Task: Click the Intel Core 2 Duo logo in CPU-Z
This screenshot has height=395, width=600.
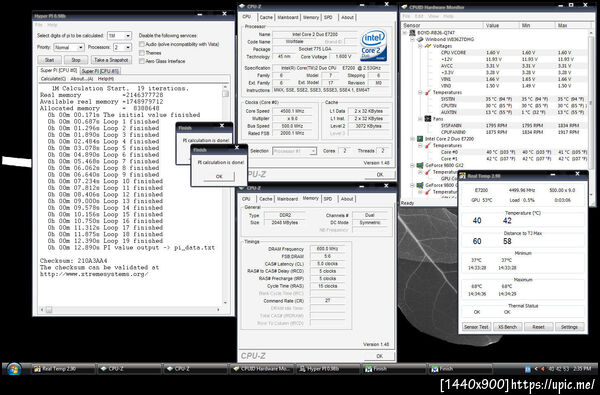Action: [373, 46]
